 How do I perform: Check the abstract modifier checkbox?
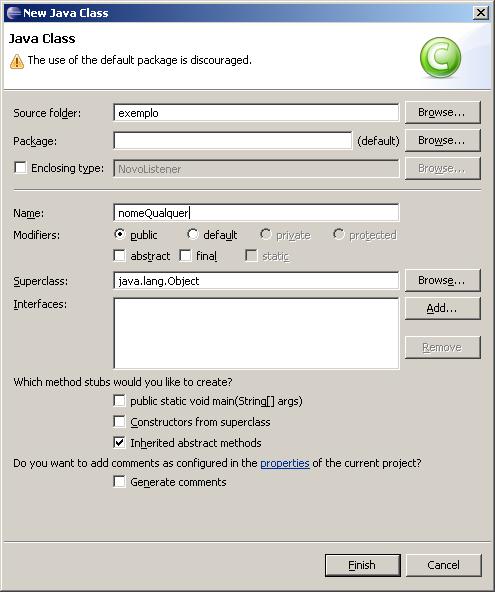(x=120, y=256)
